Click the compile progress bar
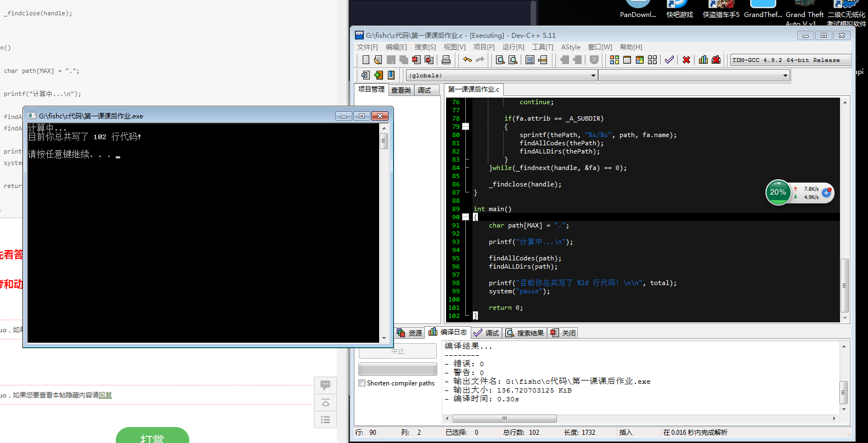 398,368
